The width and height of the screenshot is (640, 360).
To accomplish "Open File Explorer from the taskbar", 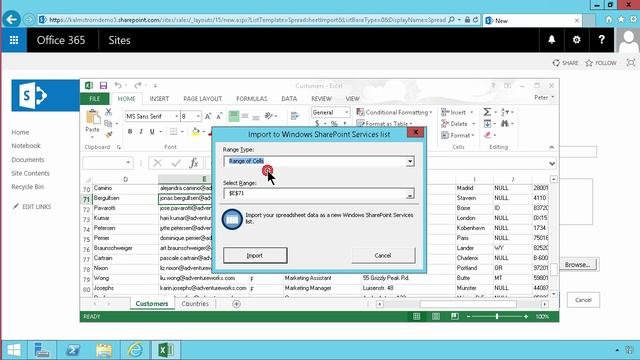I will point(104,350).
